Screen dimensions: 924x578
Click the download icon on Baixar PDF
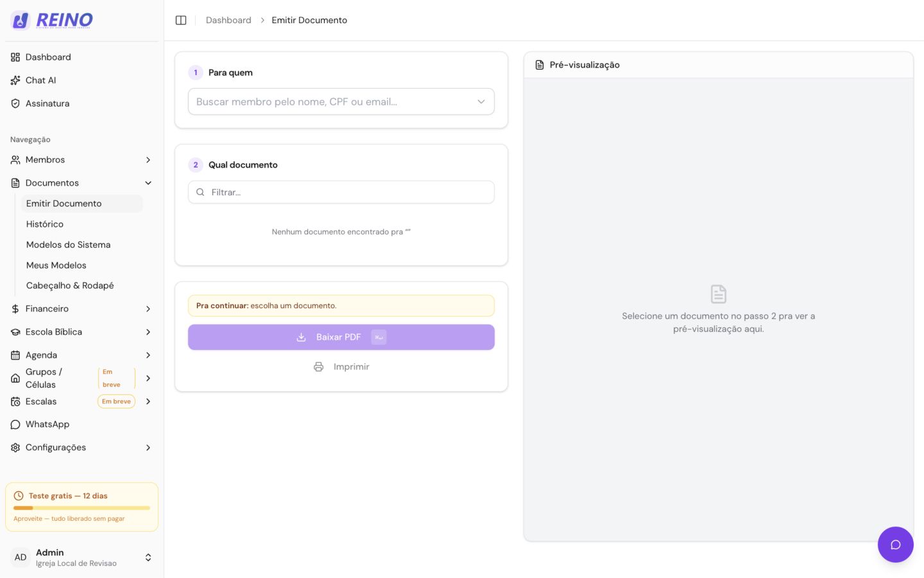point(301,337)
